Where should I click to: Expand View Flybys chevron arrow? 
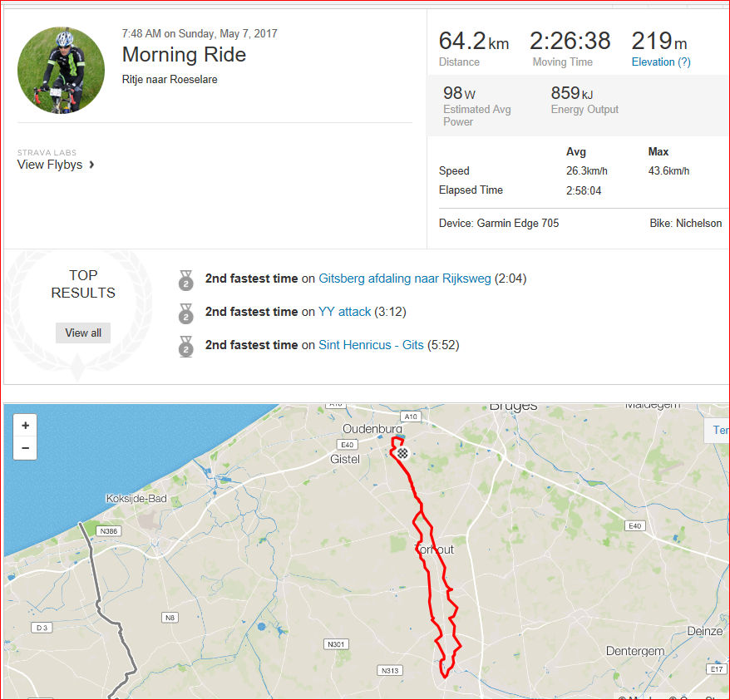[x=91, y=165]
